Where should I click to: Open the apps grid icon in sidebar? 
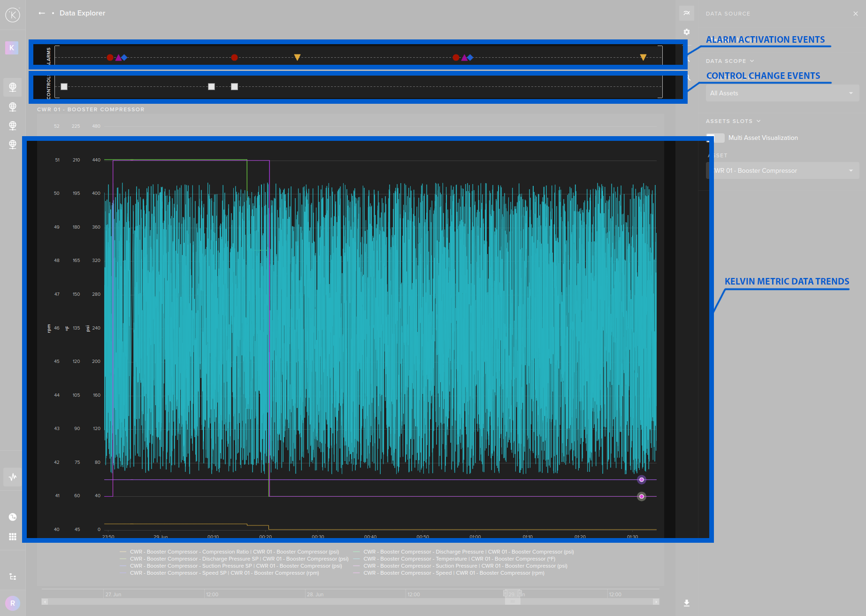[x=13, y=537]
